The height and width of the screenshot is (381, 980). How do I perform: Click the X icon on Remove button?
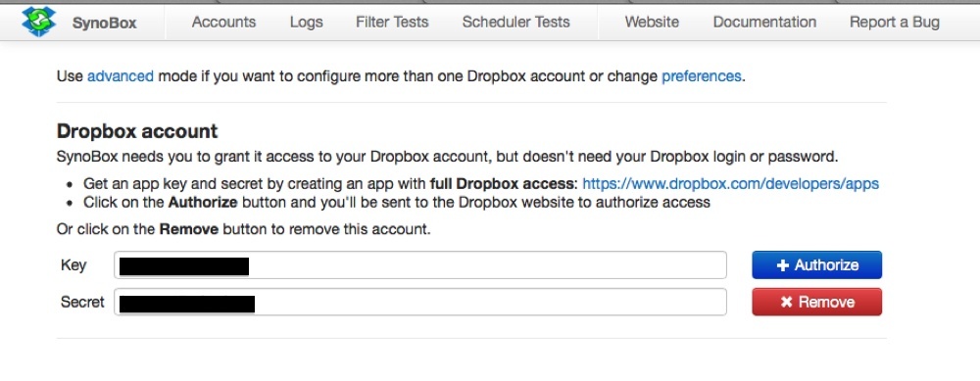(786, 303)
